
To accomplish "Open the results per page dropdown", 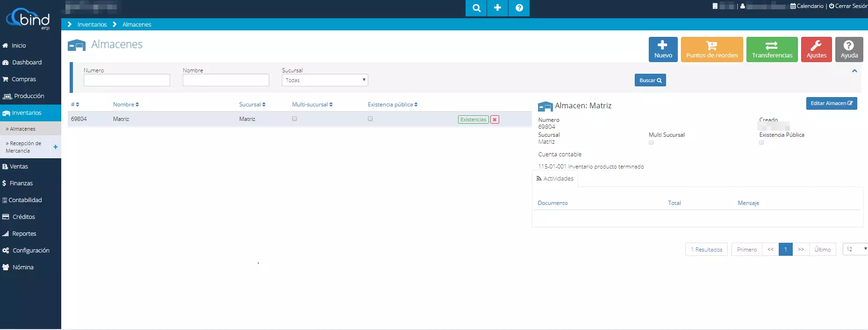I will [x=855, y=249].
